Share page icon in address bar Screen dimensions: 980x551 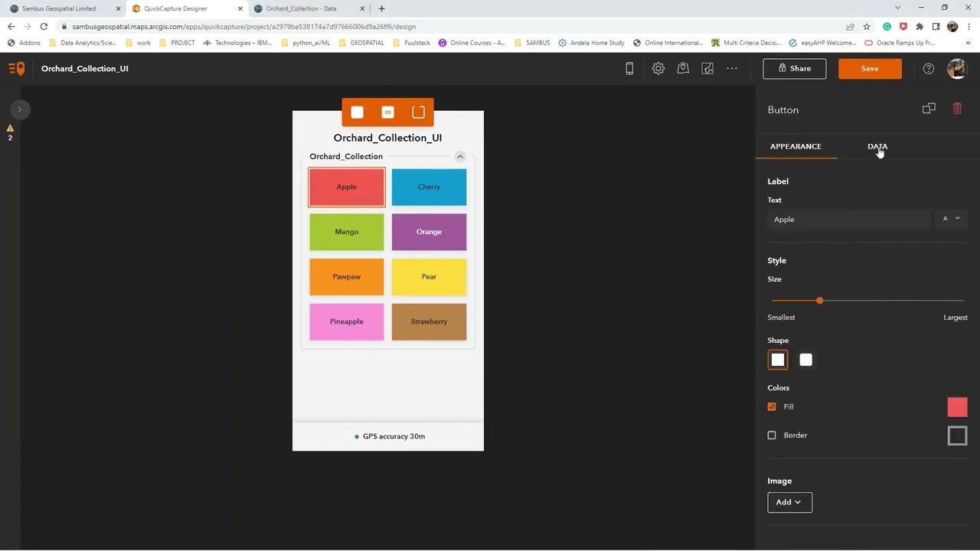tap(850, 26)
